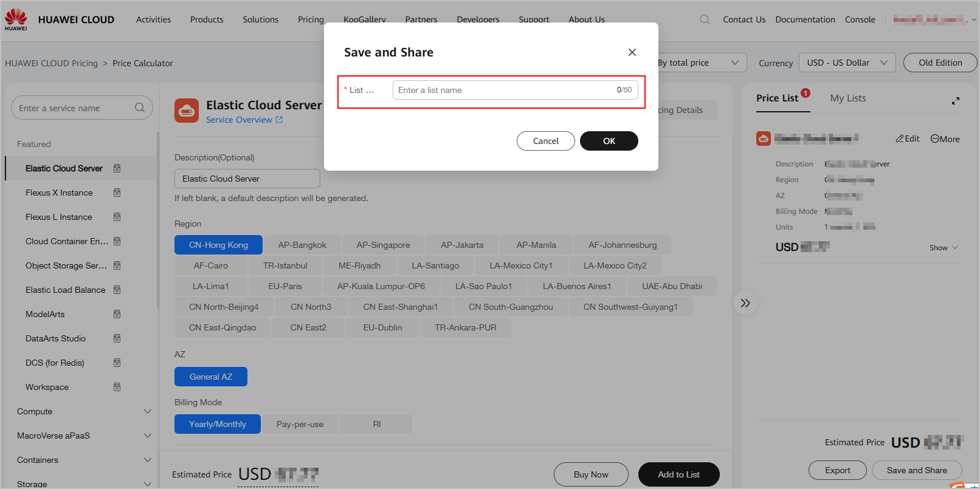Image resolution: width=980 pixels, height=489 pixels.
Task: Click calculator icon next to Elastic Cloud Server
Action: click(x=117, y=168)
